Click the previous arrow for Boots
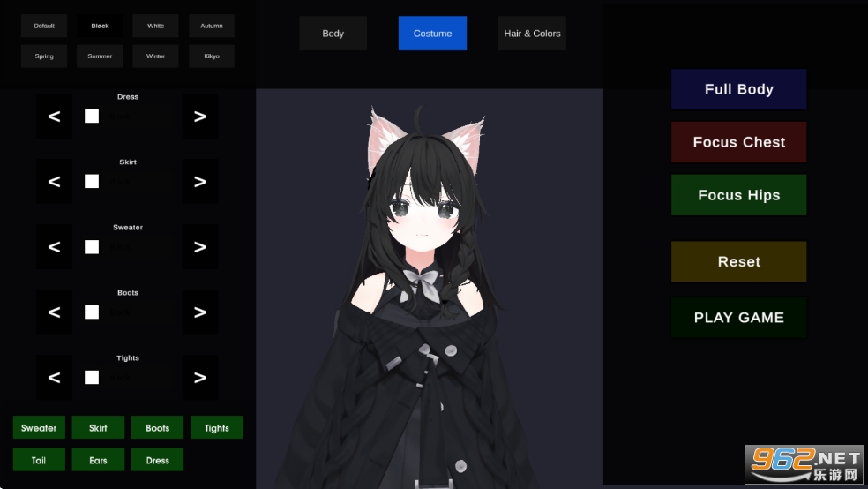Screen dimensions: 868x489 54,312
